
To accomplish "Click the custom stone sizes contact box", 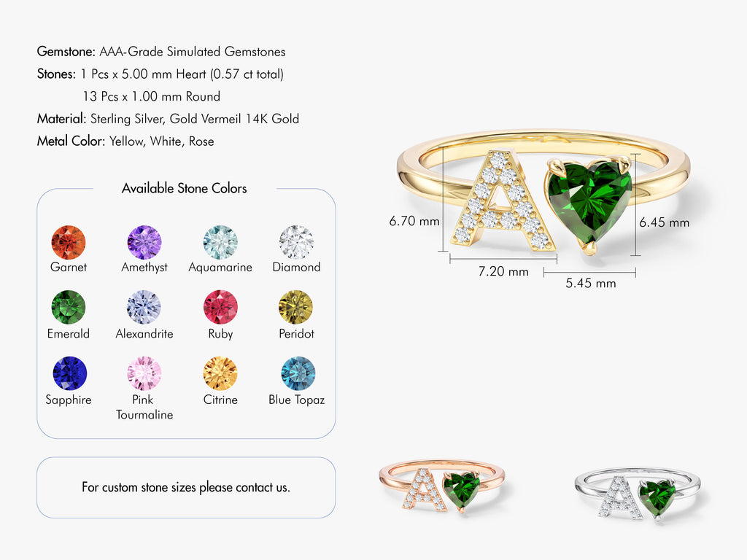I will coord(186,487).
